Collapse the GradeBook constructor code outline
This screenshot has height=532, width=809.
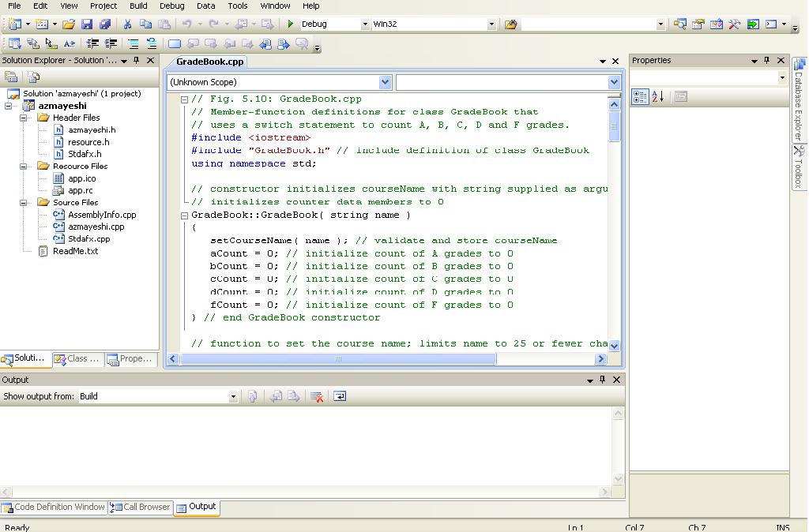(184, 216)
